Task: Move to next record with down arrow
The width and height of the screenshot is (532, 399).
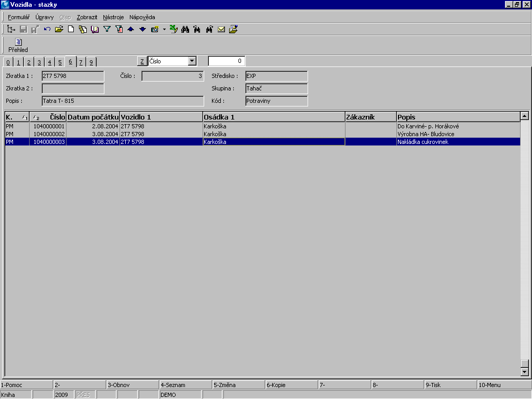Action: pyautogui.click(x=143, y=30)
